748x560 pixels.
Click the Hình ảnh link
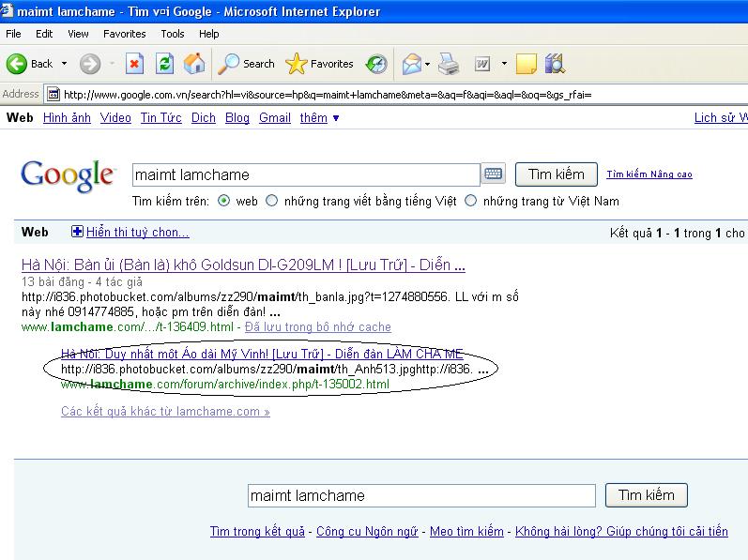(x=67, y=117)
